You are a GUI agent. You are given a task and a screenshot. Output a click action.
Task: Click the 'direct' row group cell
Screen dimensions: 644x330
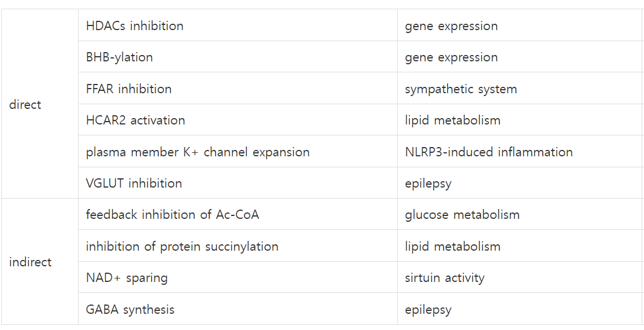(25, 105)
